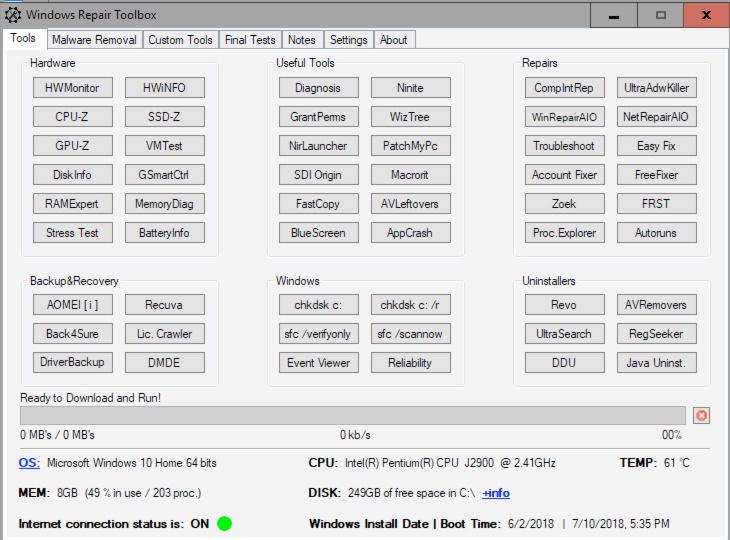Start SDI Origin
Image resolution: width=730 pixels, height=540 pixels.
pyautogui.click(x=319, y=175)
